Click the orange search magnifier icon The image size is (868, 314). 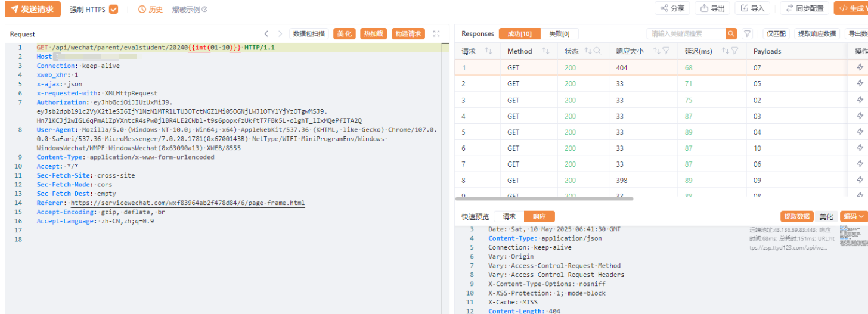pos(731,34)
